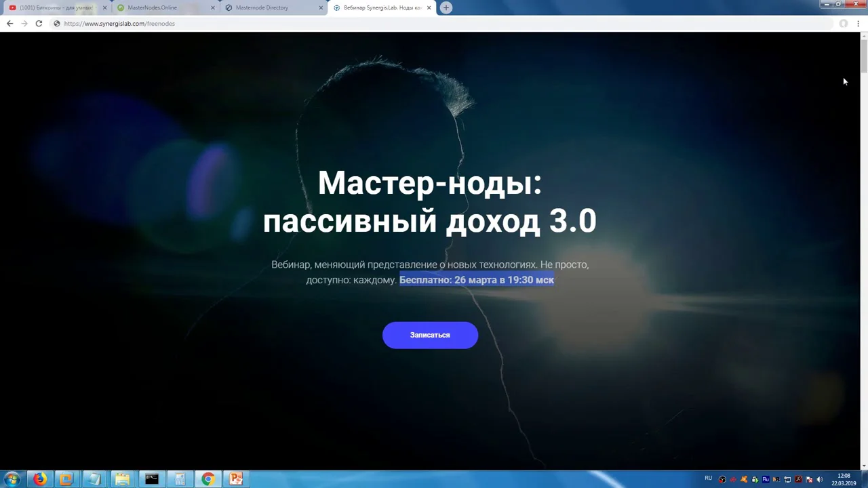Click the red eye tray icon
This screenshot has width=868, height=488.
733,480
